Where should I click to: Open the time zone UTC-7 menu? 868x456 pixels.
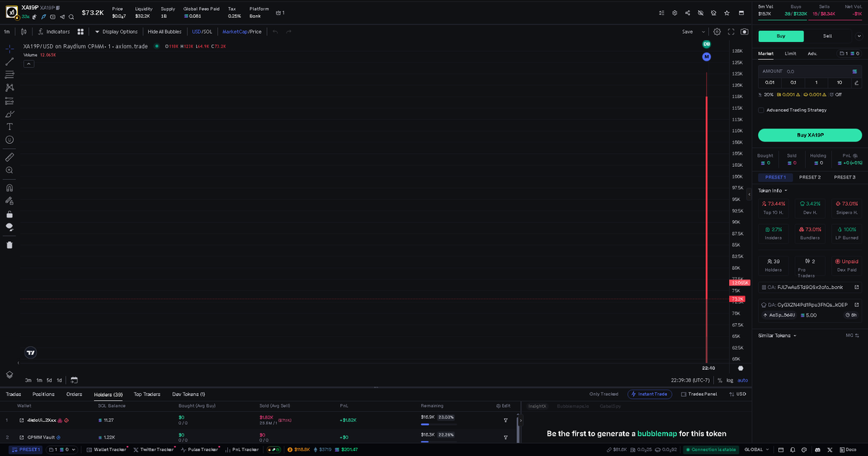click(690, 380)
